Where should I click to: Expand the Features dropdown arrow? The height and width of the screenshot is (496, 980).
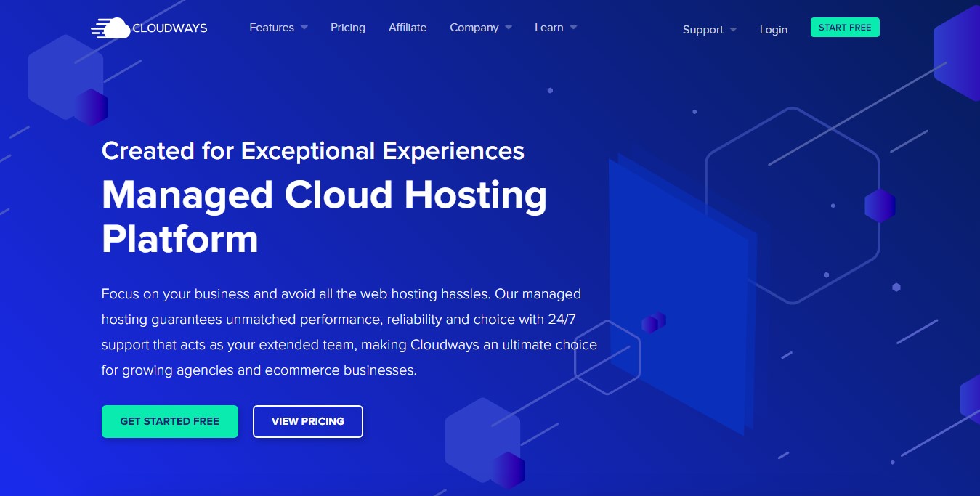pyautogui.click(x=304, y=28)
